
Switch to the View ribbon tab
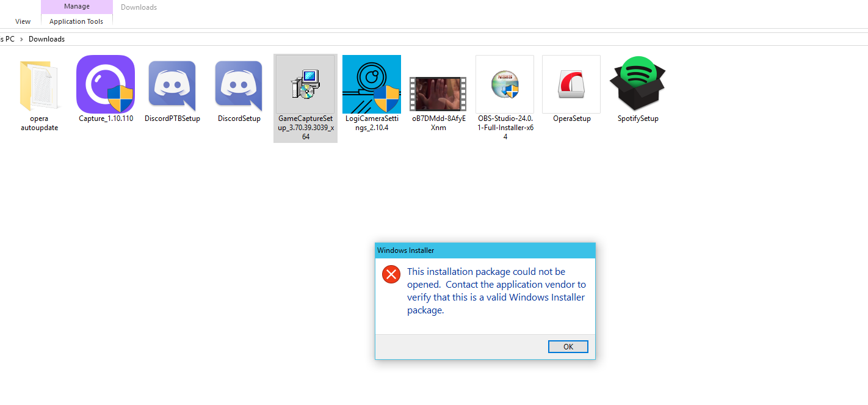23,21
